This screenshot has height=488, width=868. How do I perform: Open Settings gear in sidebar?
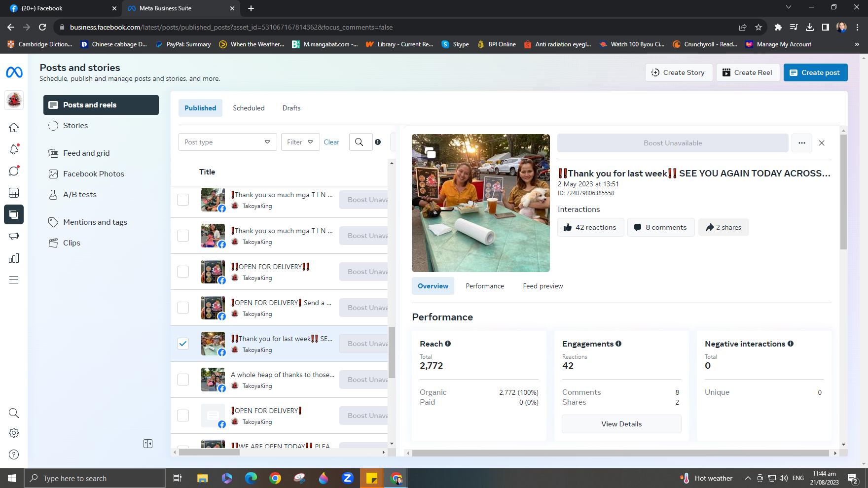(14, 433)
